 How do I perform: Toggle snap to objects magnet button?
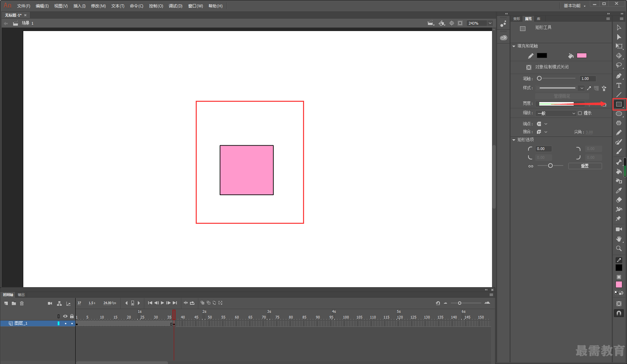coord(619,313)
